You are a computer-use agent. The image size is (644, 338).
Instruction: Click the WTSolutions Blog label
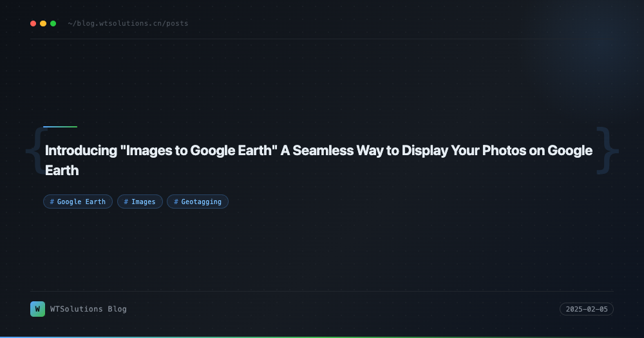88,309
